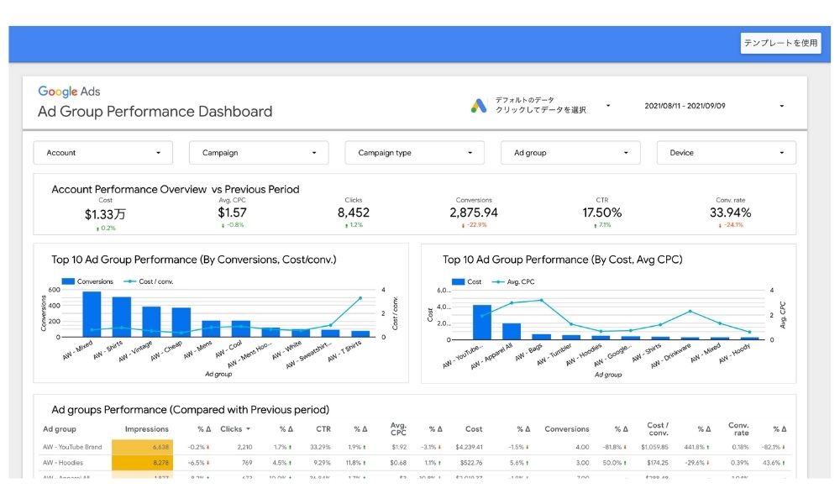
Task: Click the AW - Cheap bar in conversions chart
Action: (x=181, y=323)
